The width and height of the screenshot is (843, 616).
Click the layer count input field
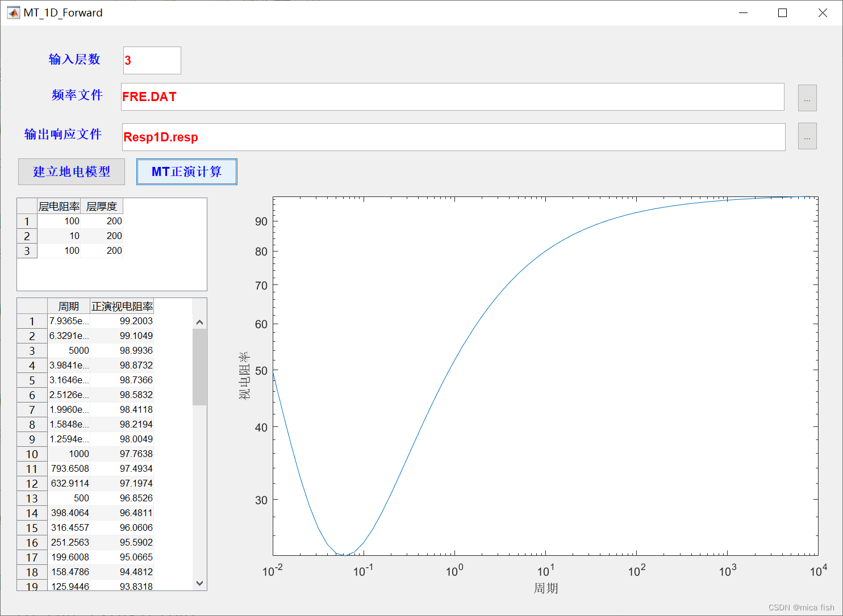(x=152, y=60)
